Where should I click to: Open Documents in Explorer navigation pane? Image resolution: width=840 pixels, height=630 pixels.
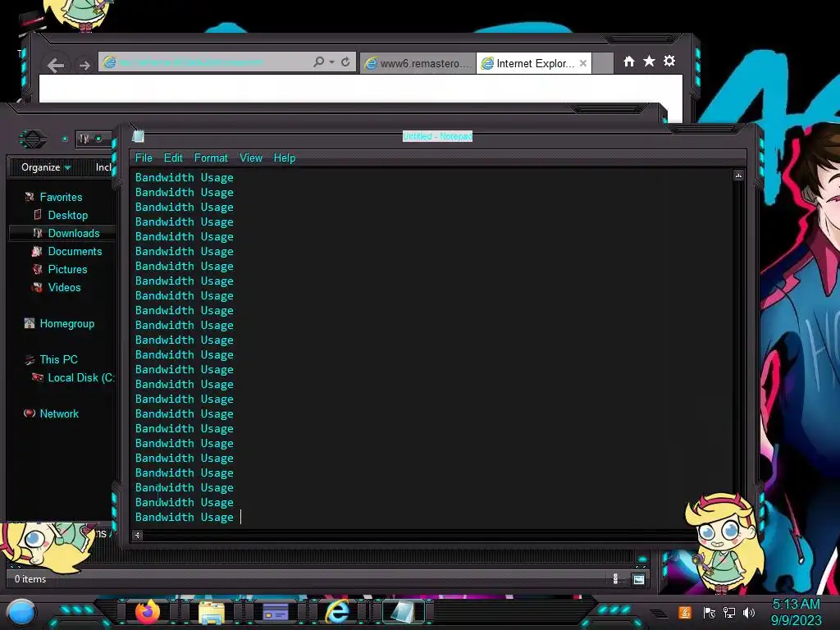[75, 251]
